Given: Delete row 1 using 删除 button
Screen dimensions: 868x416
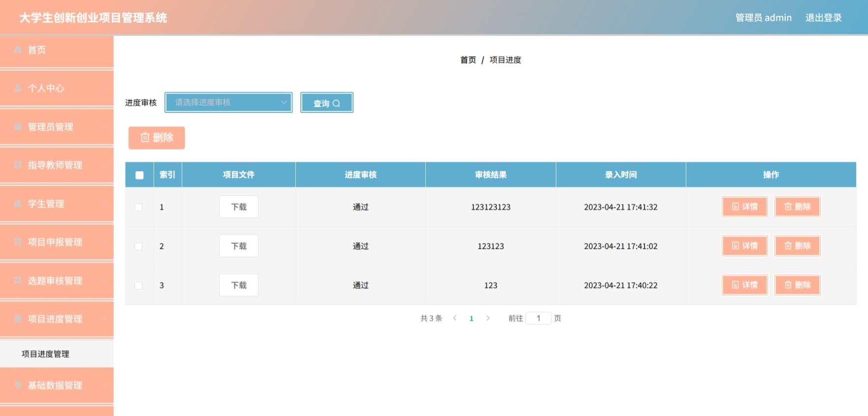Looking at the screenshot, I should click(x=798, y=207).
